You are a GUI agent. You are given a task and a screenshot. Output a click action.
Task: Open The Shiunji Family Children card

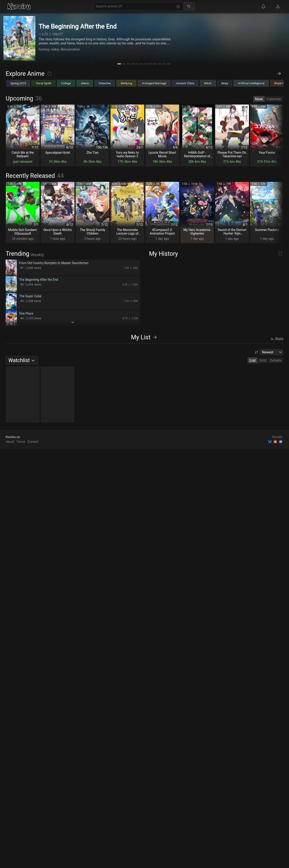click(93, 212)
